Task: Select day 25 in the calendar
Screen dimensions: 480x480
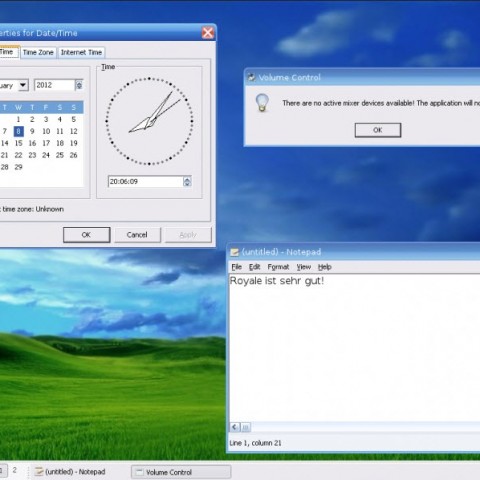Action: 60,155
